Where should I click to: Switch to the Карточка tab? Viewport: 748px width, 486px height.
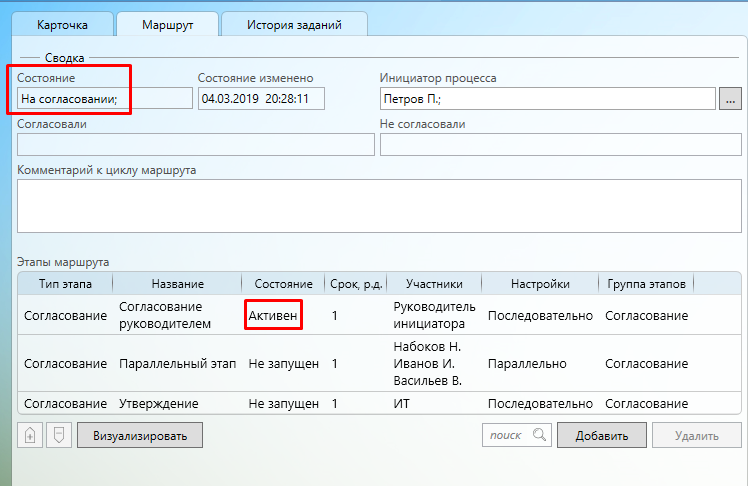tap(63, 23)
